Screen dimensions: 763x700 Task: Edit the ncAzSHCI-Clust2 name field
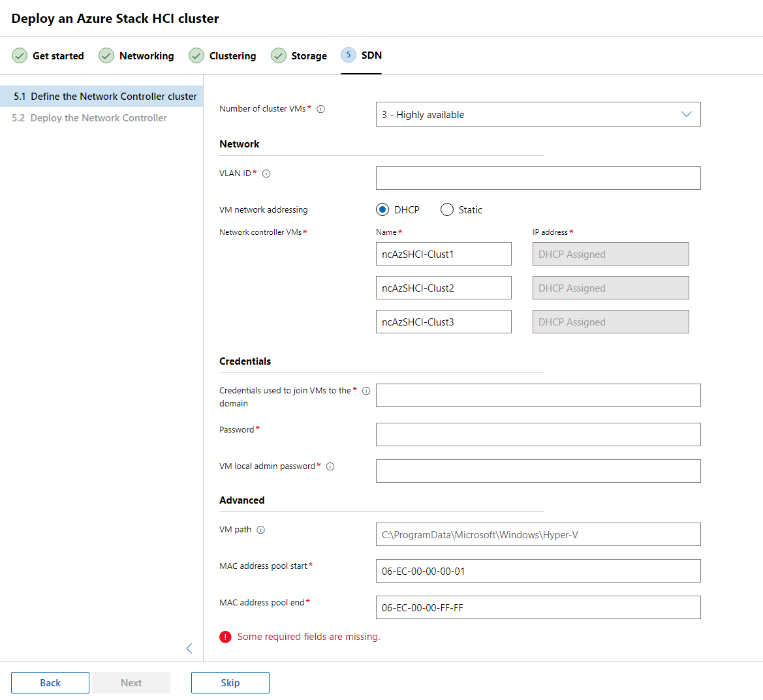tap(443, 288)
